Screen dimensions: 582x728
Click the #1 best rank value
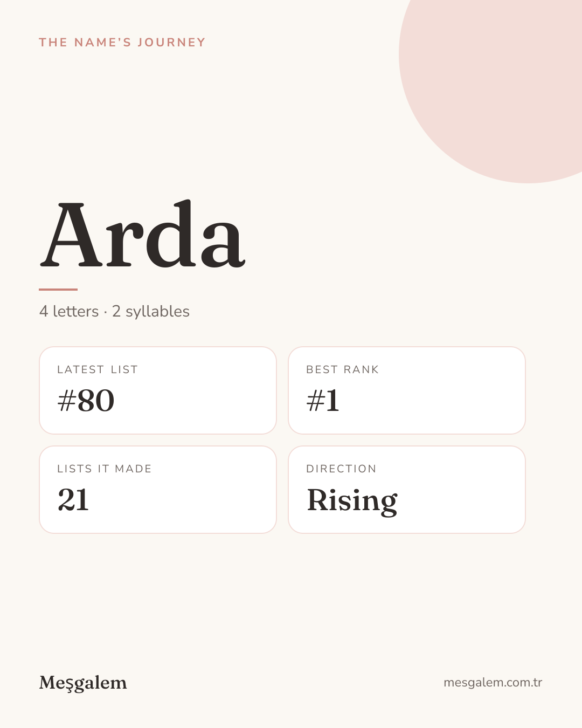click(323, 401)
